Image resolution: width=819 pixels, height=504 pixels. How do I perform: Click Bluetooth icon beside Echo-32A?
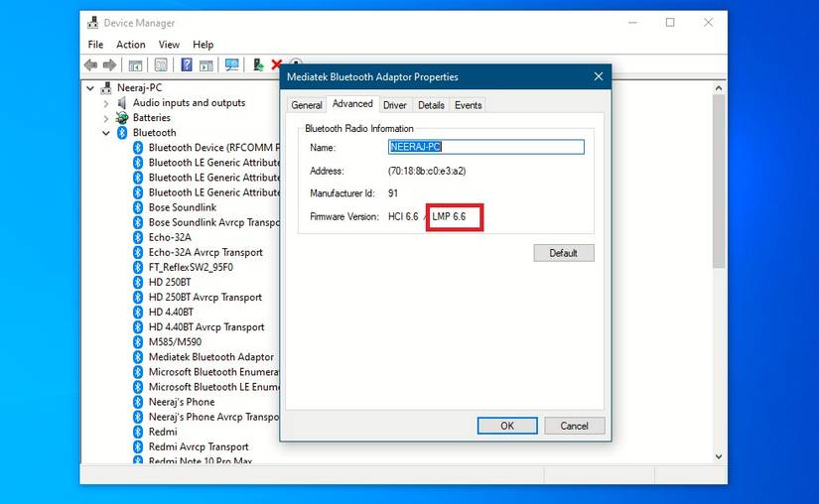click(138, 237)
